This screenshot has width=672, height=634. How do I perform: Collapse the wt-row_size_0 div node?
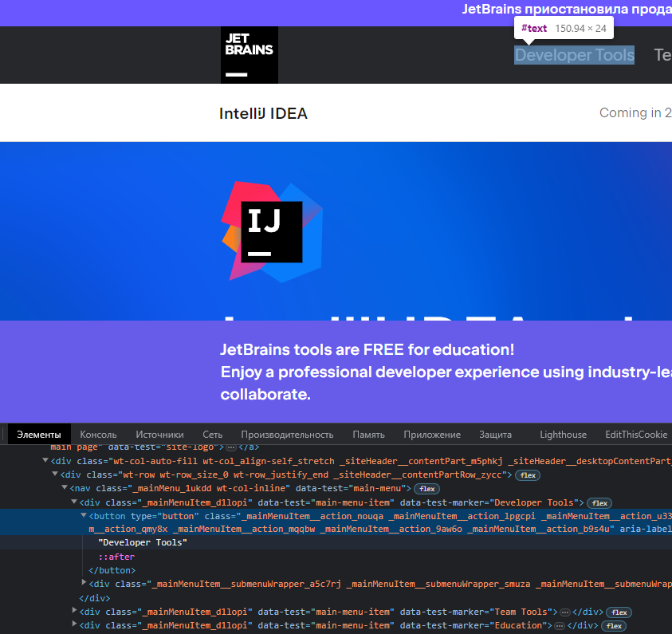[55, 475]
